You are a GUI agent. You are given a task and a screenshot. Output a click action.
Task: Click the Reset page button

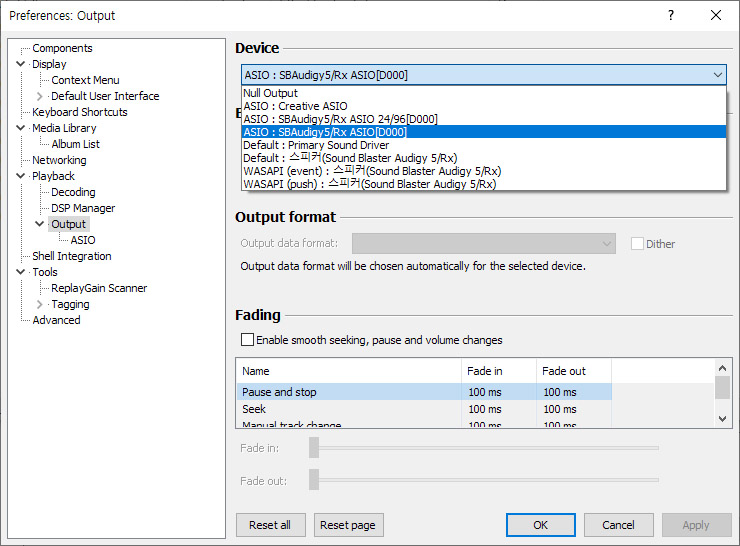[x=349, y=525]
